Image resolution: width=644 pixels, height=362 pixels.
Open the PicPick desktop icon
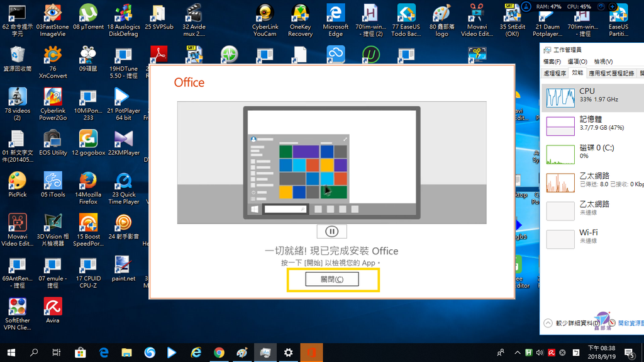pyautogui.click(x=17, y=184)
